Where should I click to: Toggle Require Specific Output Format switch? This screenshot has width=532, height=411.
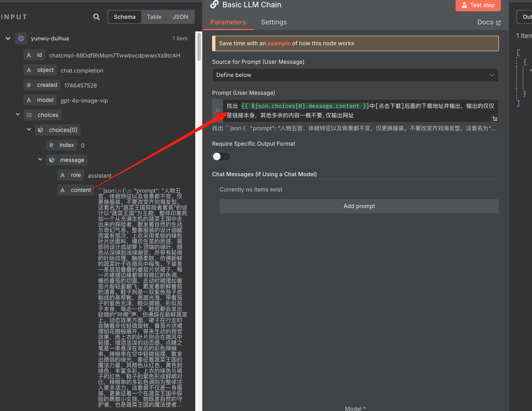tap(221, 156)
